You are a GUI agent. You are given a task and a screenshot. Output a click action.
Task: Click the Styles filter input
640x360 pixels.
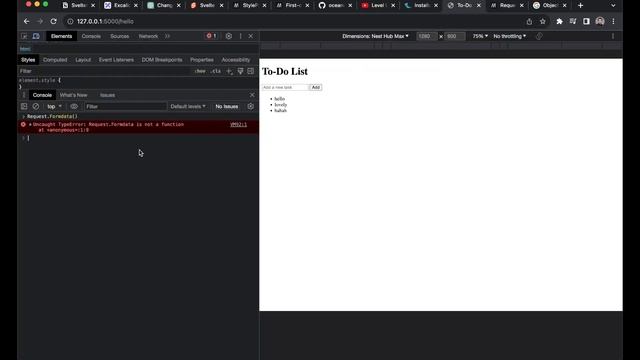104,71
